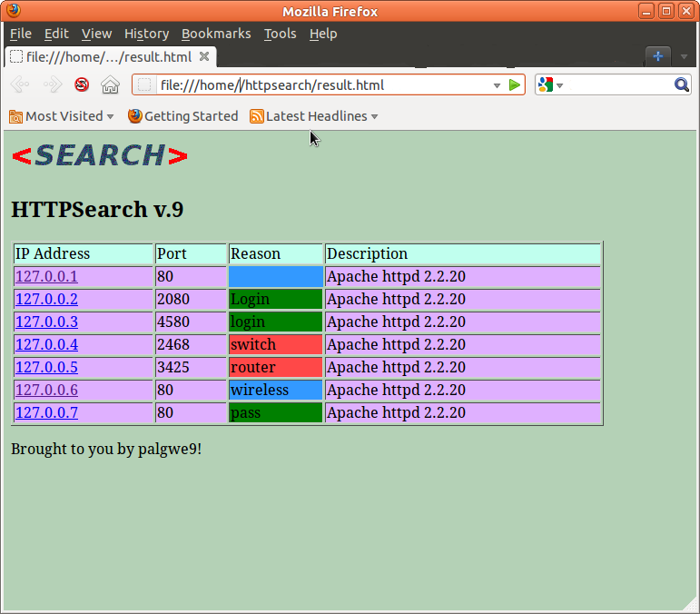700x614 pixels.
Task: Expand the search engine chooser dropdown
Action: pos(560,85)
